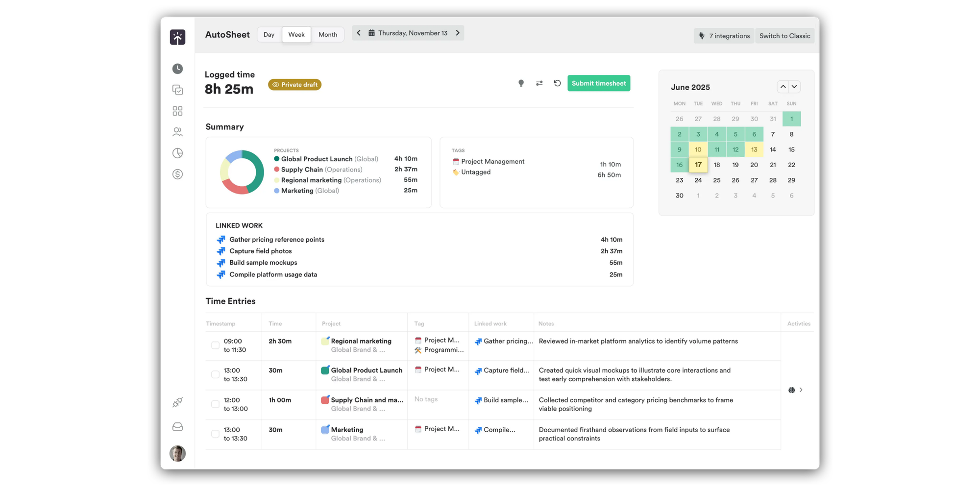Switch to Week view
This screenshot has height=490, width=980.
(296, 34)
